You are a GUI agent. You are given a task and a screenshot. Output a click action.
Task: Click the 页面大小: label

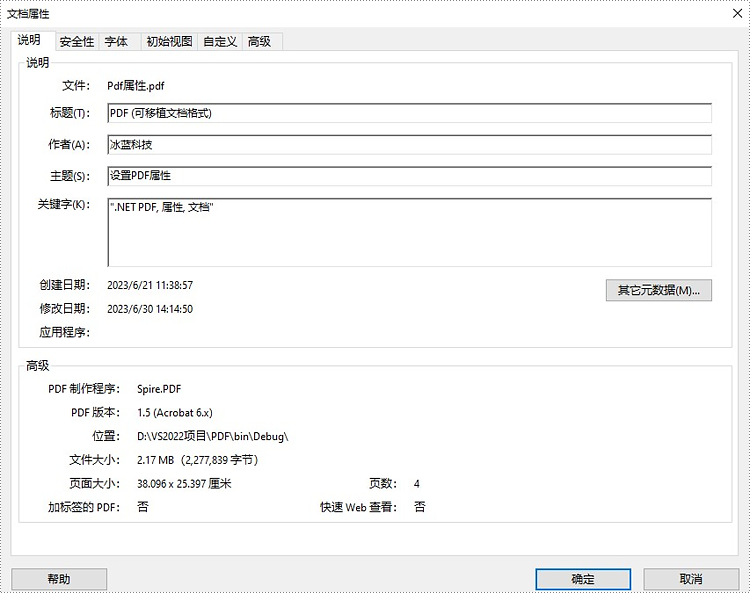[95, 484]
